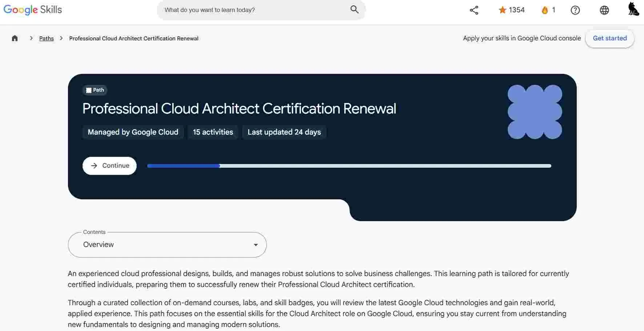Screen dimensions: 644x331
Task: Open the Paths breadcrumb link
Action: coord(47,38)
